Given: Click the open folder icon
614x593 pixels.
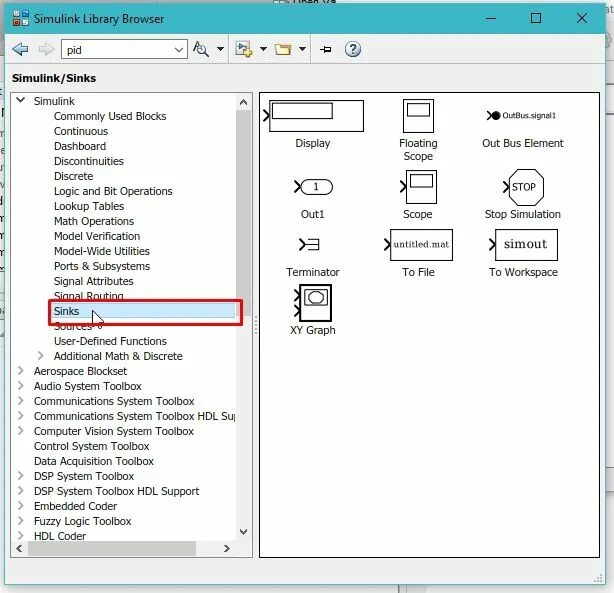Looking at the screenshot, I should (283, 49).
